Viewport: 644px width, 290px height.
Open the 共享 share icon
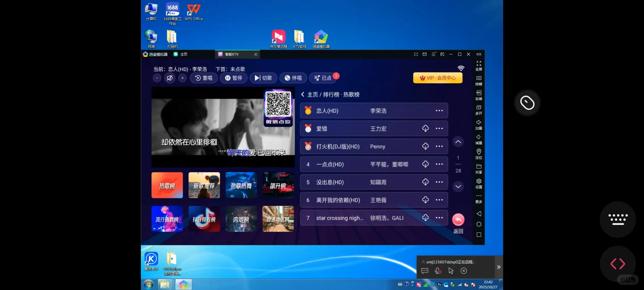pos(479,169)
